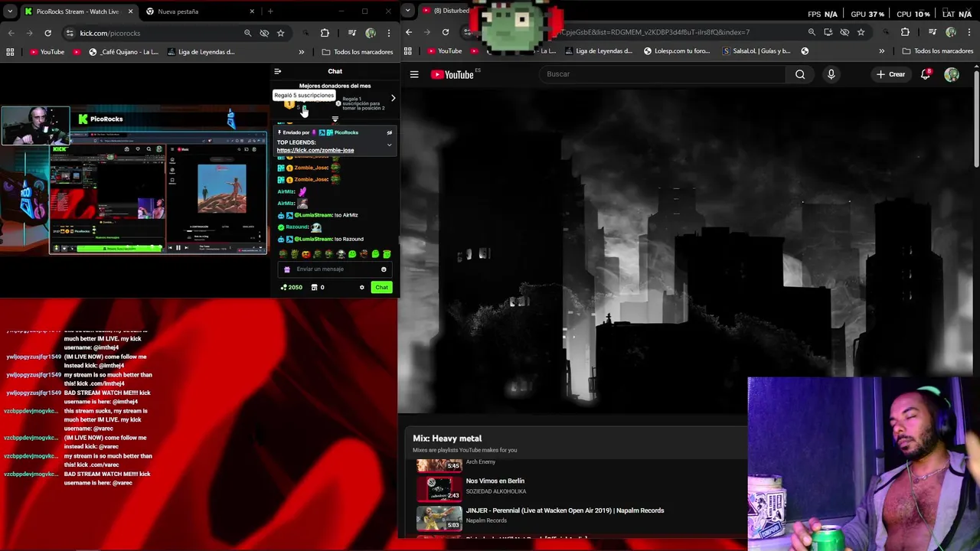The height and width of the screenshot is (551, 980).
Task: Show next top donors with right arrow
Action: point(393,98)
